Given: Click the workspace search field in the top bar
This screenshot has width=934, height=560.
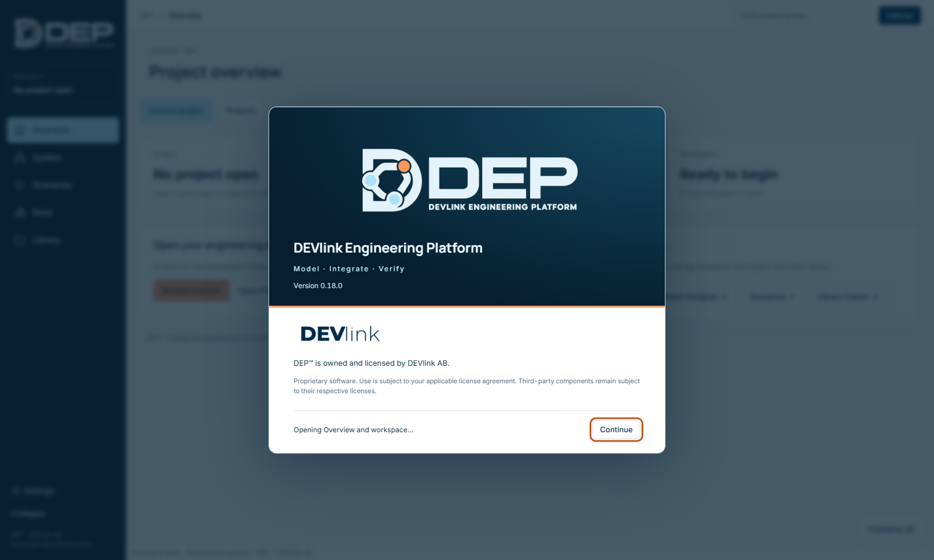Looking at the screenshot, I should (803, 15).
